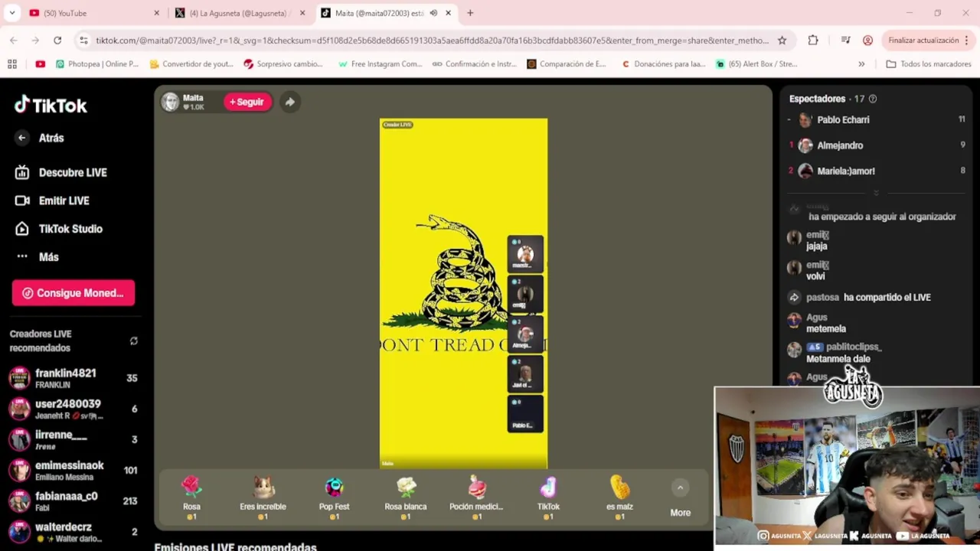Open TikTok Studio
The height and width of the screenshot is (551, 980).
(x=58, y=229)
